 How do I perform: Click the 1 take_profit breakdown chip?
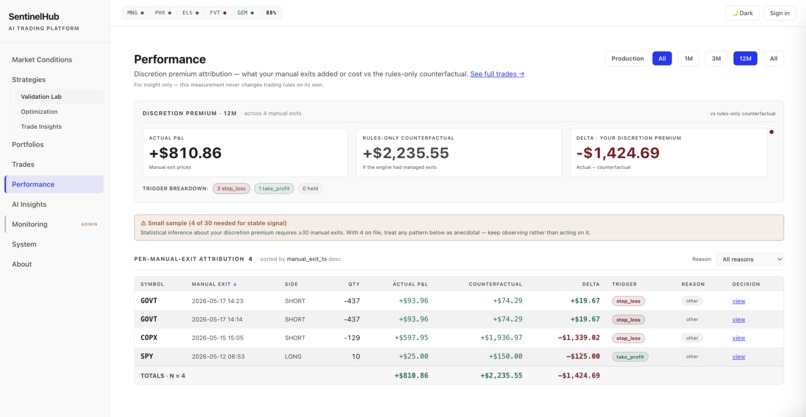tap(274, 189)
